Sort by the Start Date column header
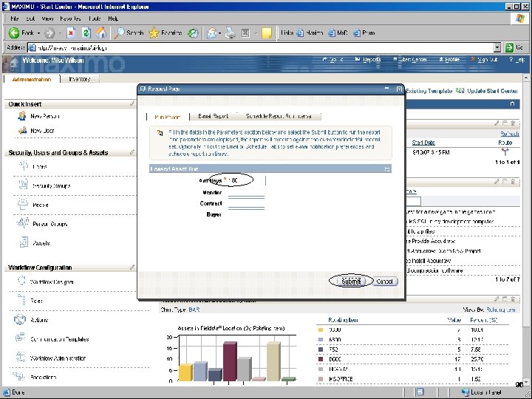532x399 pixels. 423,143
